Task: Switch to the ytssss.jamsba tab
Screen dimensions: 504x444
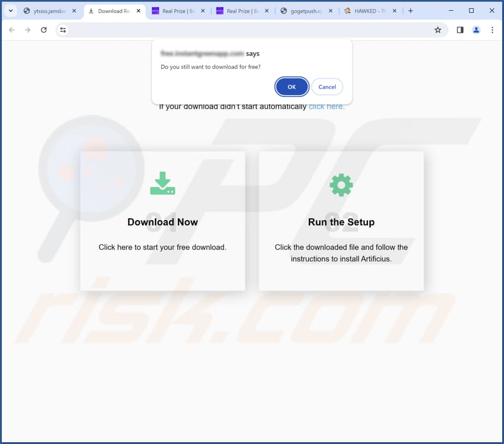Action: (x=50, y=11)
